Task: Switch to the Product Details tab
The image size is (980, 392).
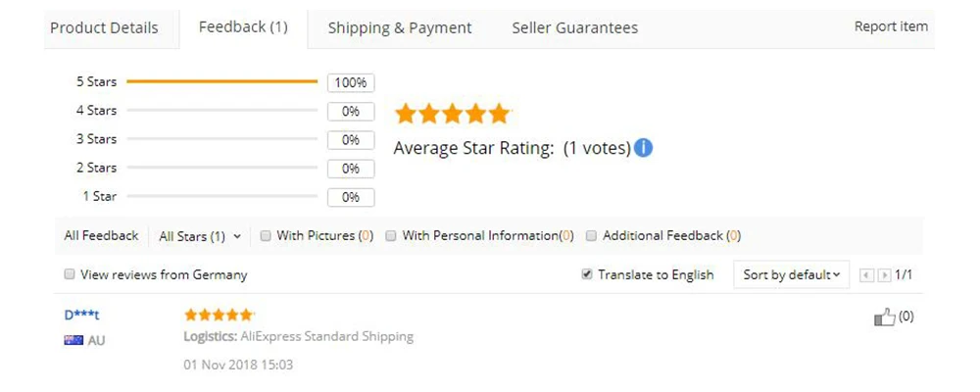Action: pos(105,28)
